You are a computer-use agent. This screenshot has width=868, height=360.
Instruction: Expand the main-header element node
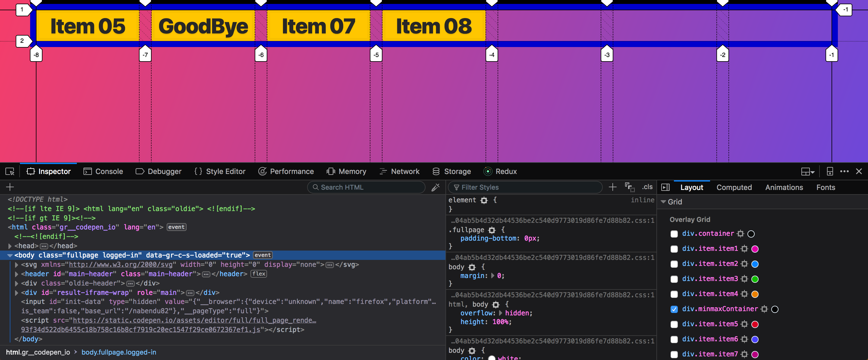point(17,274)
